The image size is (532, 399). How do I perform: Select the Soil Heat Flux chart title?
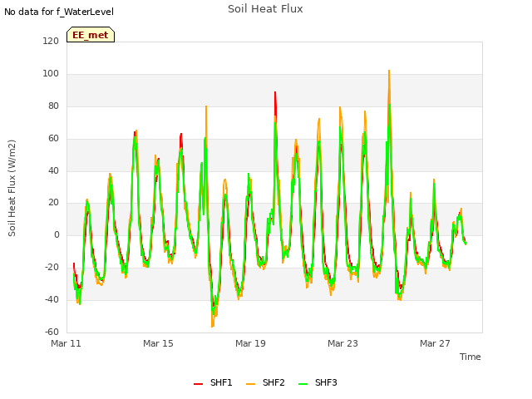tap(265, 9)
